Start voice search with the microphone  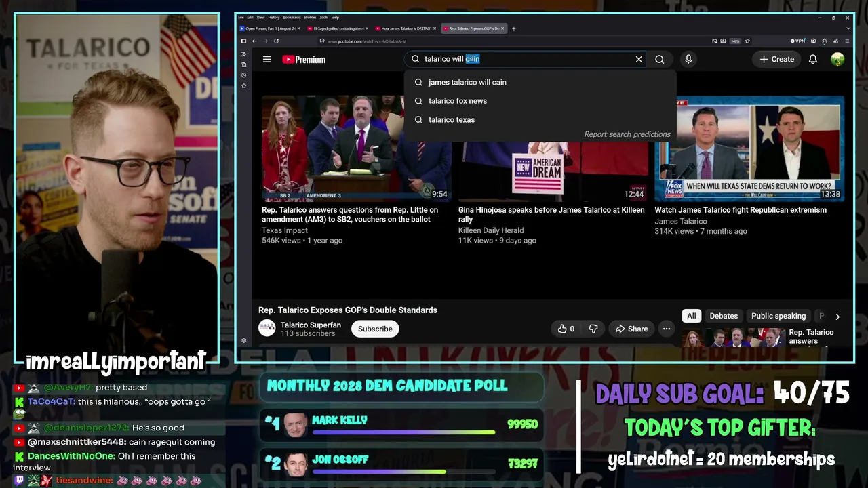[x=688, y=59]
